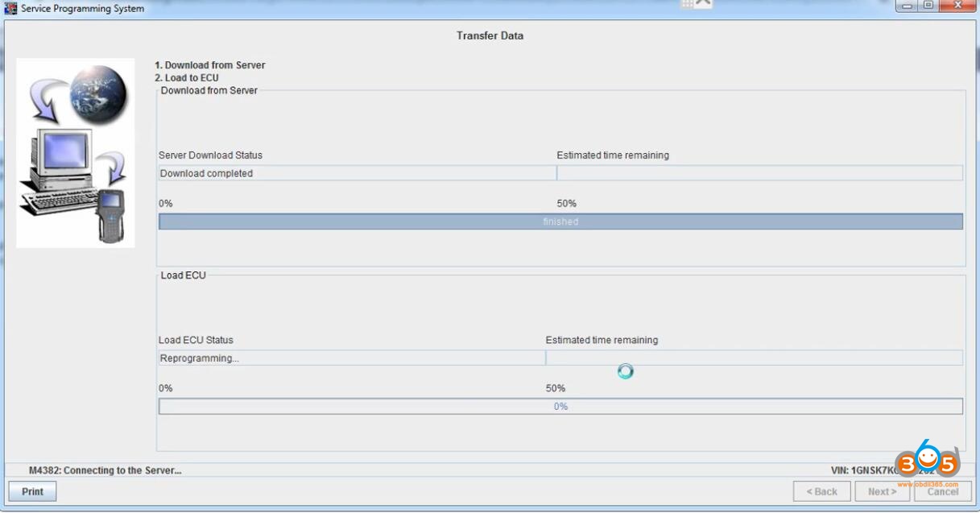This screenshot has width=980, height=513.
Task: Click the Back button
Action: [821, 491]
